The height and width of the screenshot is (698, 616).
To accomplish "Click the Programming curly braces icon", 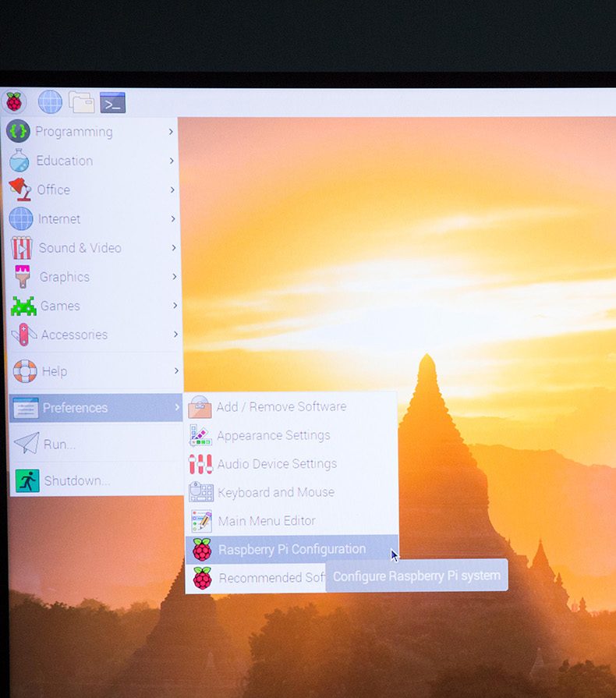I will 18,131.
